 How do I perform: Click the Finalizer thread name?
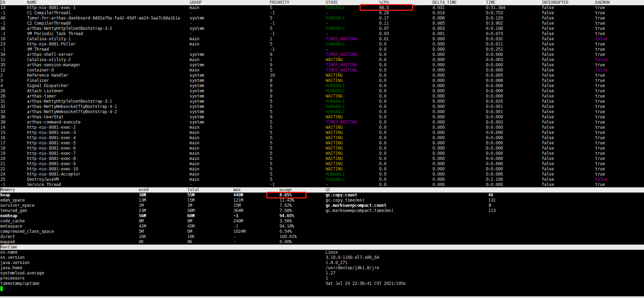click(x=38, y=80)
